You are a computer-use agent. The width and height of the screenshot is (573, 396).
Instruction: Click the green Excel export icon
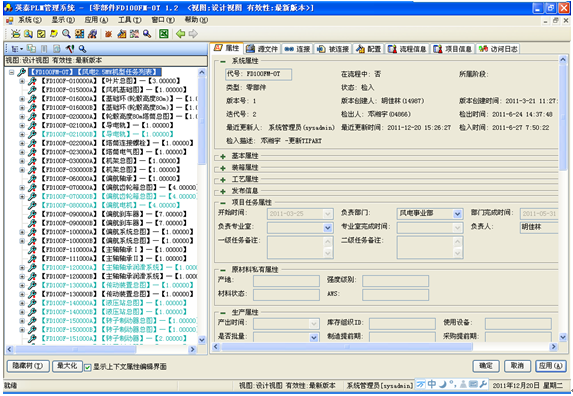(164, 34)
